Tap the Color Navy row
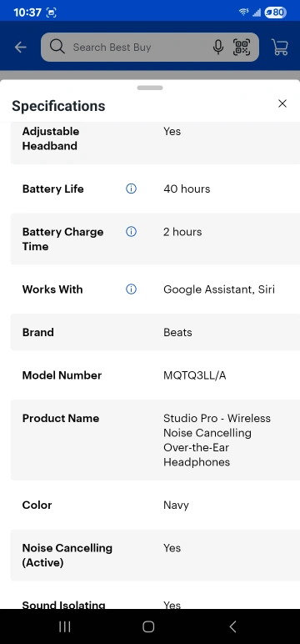Screen dimensions: 300x644 [x=155, y=505]
